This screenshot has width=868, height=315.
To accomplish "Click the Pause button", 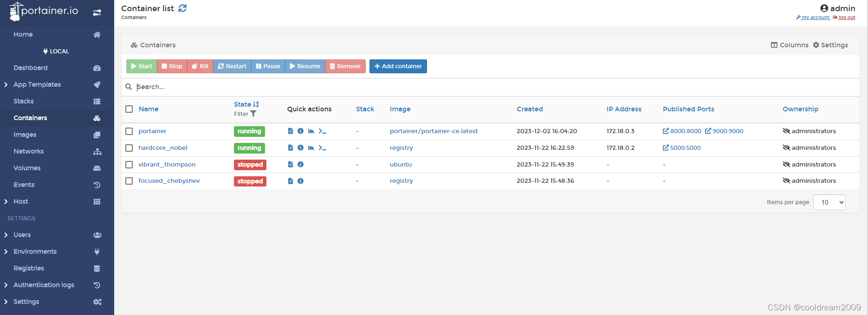I will [x=268, y=66].
